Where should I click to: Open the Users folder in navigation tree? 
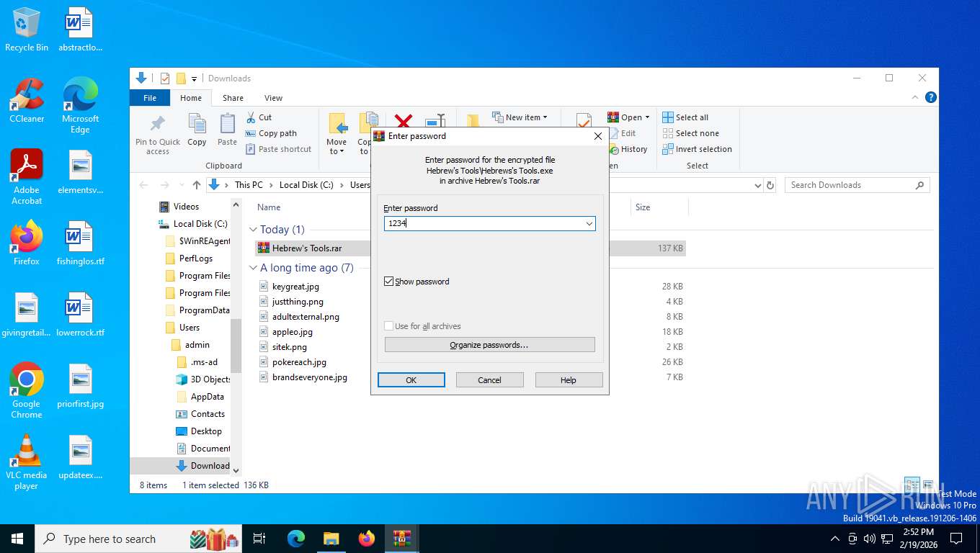coord(190,328)
